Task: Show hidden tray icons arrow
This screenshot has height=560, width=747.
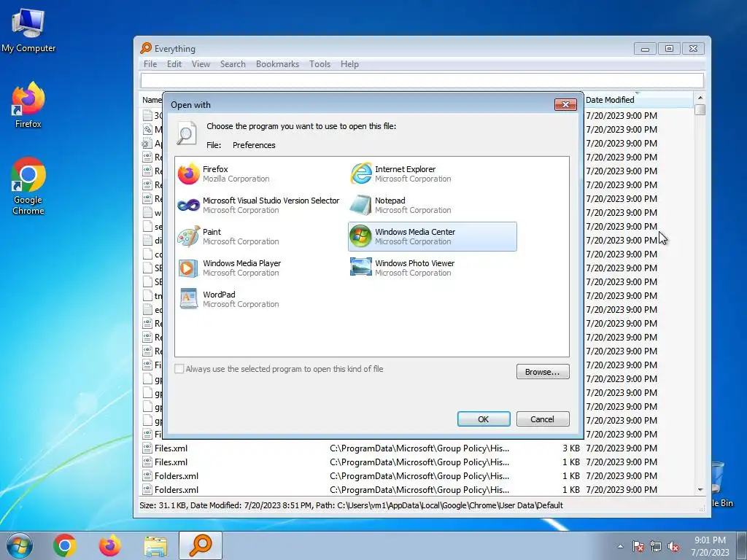Action: coord(620,546)
